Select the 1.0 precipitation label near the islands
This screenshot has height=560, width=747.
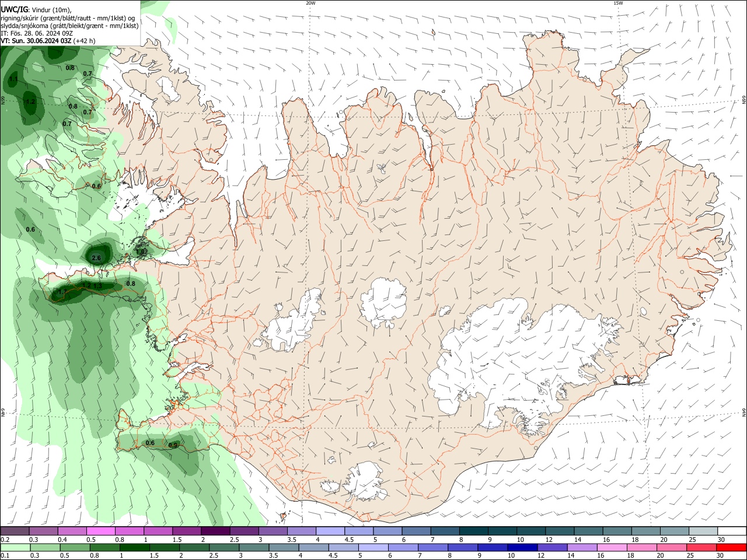coord(140,251)
